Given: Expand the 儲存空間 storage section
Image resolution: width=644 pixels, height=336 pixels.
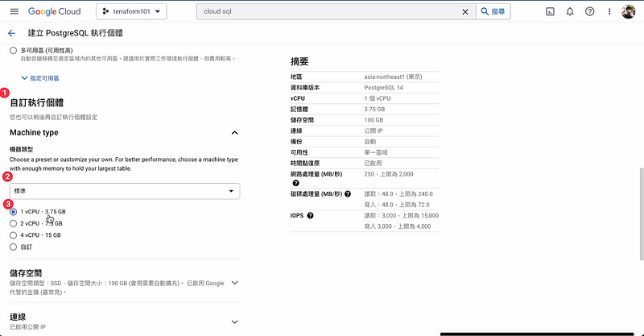Looking at the screenshot, I should [x=234, y=283].
